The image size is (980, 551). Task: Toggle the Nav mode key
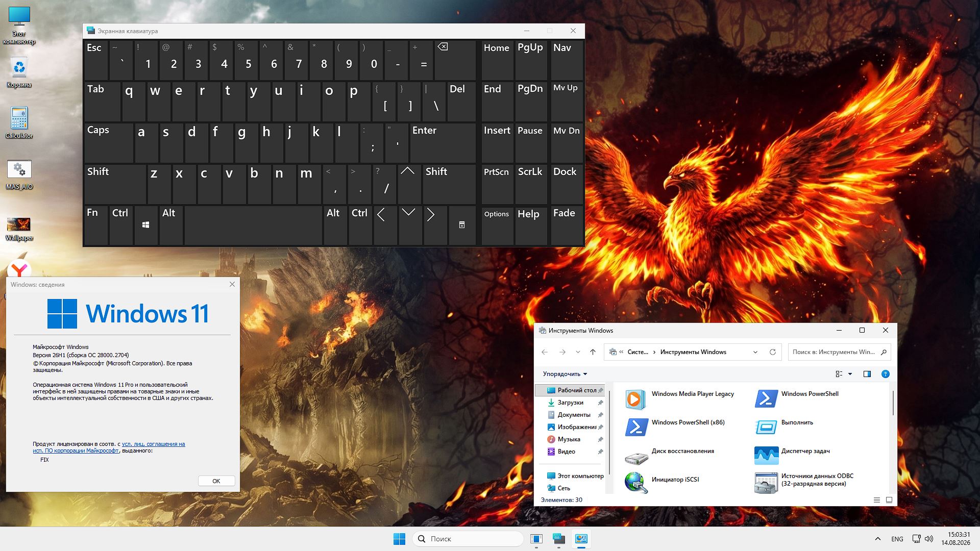point(567,60)
